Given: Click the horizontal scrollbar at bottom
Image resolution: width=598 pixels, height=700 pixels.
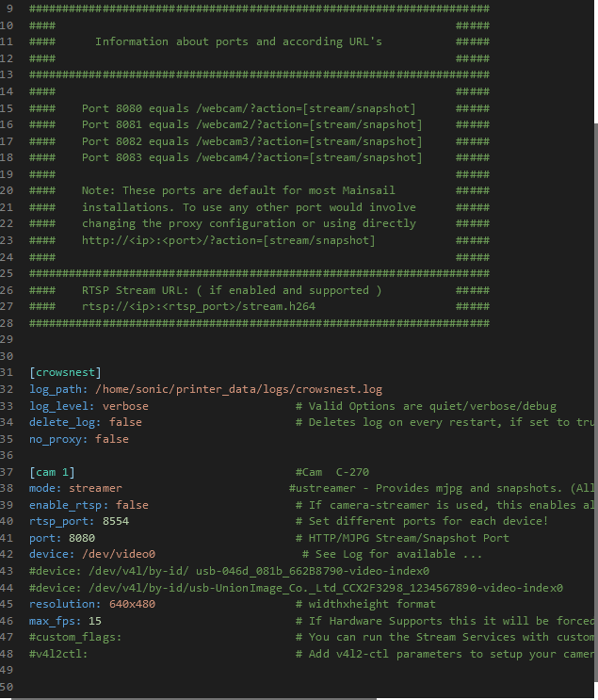Looking at the screenshot, I should [x=194, y=699].
